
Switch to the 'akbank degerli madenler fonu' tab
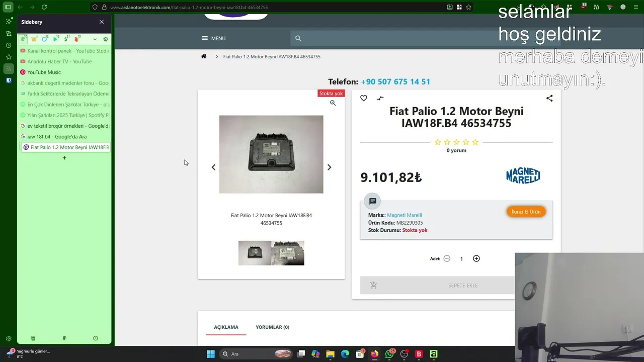click(64, 83)
